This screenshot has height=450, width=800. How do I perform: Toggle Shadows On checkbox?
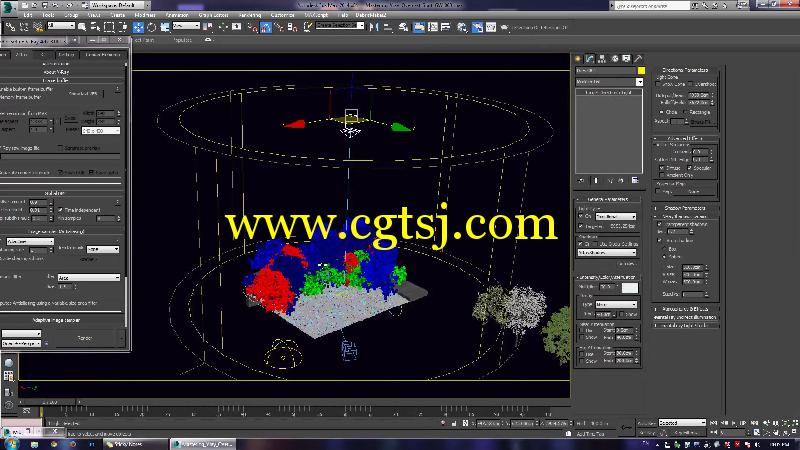(x=581, y=244)
